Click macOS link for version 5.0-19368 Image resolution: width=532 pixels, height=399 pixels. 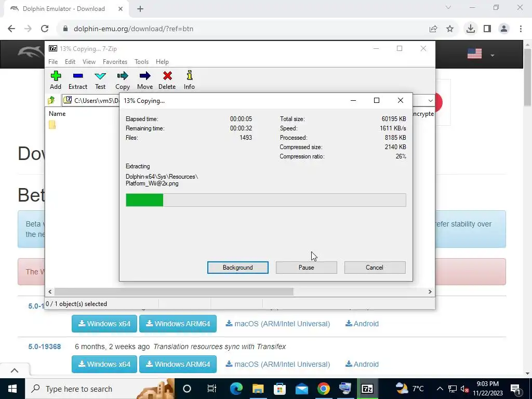coord(278,364)
